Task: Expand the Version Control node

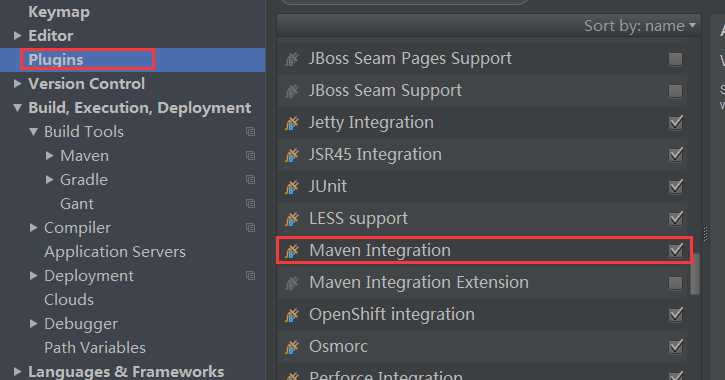Action: coord(17,84)
